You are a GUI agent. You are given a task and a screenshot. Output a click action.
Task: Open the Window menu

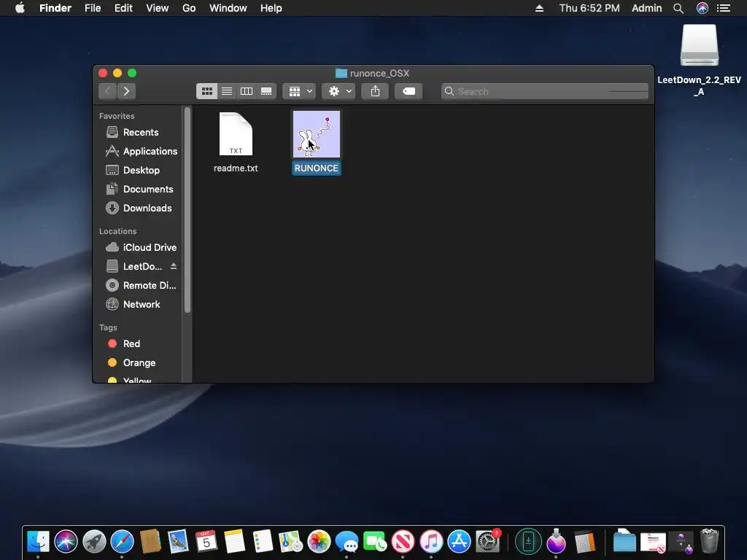[228, 8]
